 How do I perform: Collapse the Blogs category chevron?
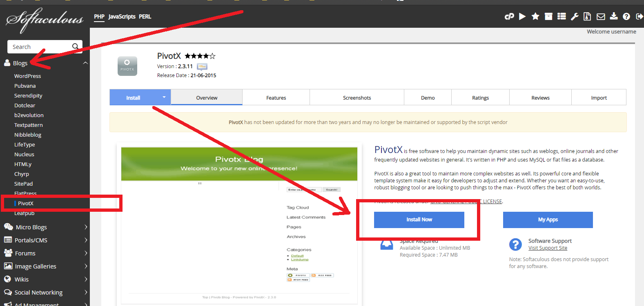(x=85, y=63)
